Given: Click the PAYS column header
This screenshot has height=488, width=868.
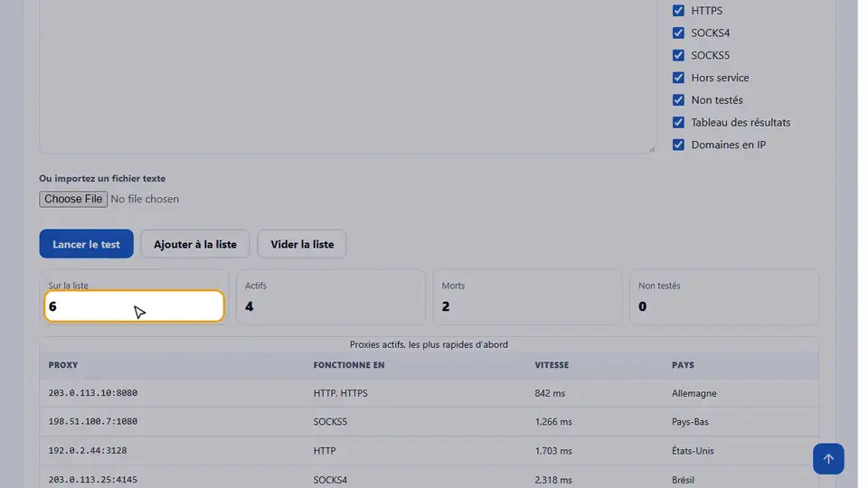Looking at the screenshot, I should tap(683, 365).
